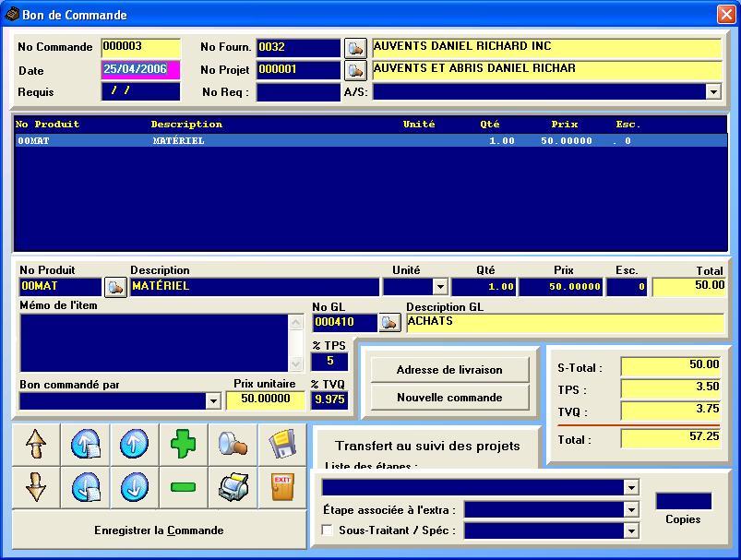
Task: Open product lookup beside No Produit field
Action: click(114, 288)
